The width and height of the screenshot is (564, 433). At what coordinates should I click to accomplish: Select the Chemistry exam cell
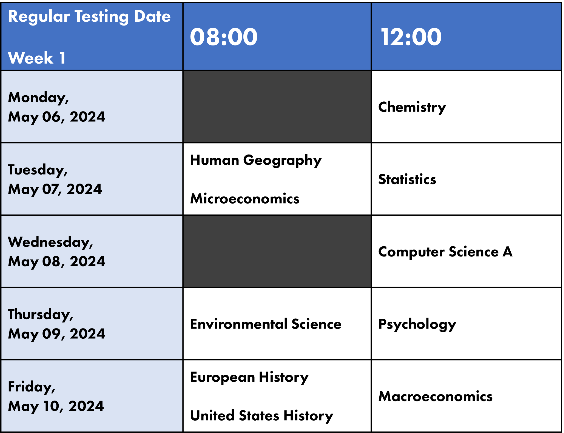[466, 106]
